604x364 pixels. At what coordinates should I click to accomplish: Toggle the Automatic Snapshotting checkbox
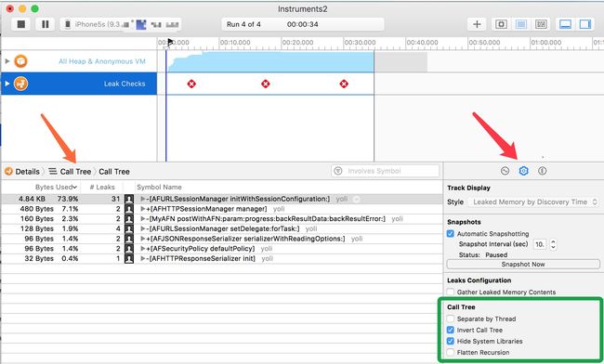(451, 234)
